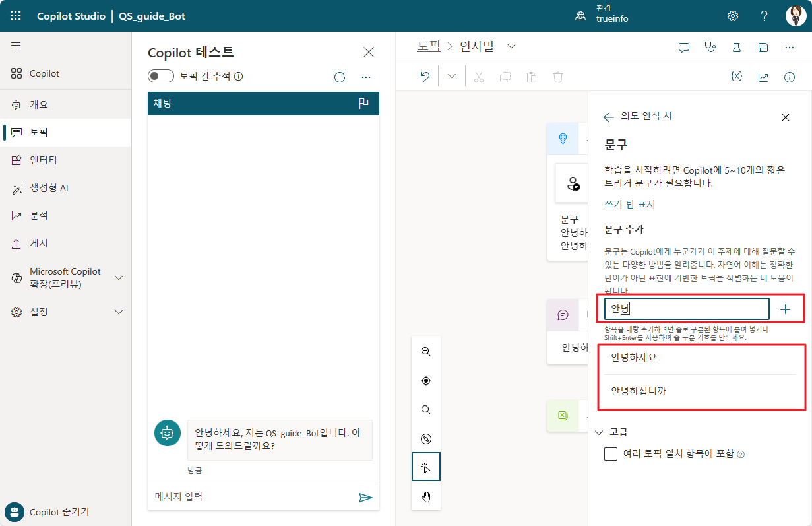Open the comments icon in topic header

tap(684, 47)
